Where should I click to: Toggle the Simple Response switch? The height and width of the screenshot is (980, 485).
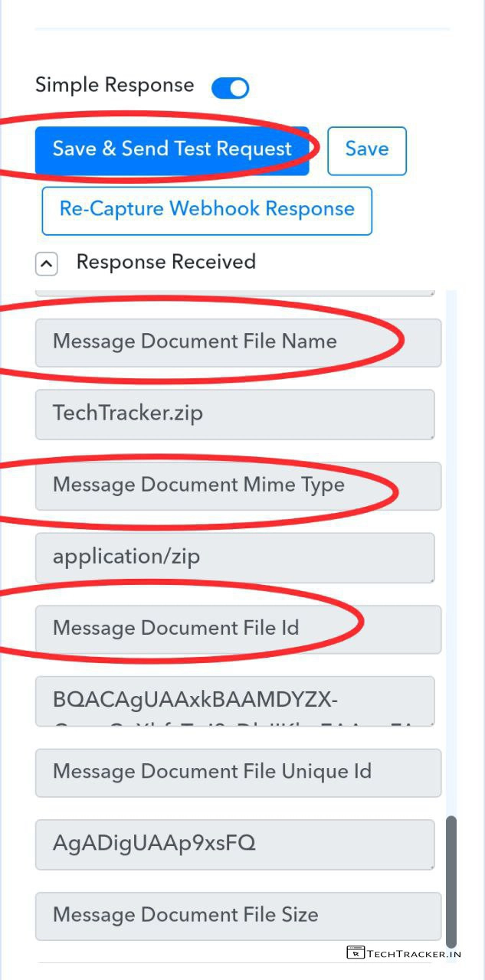pos(231,88)
